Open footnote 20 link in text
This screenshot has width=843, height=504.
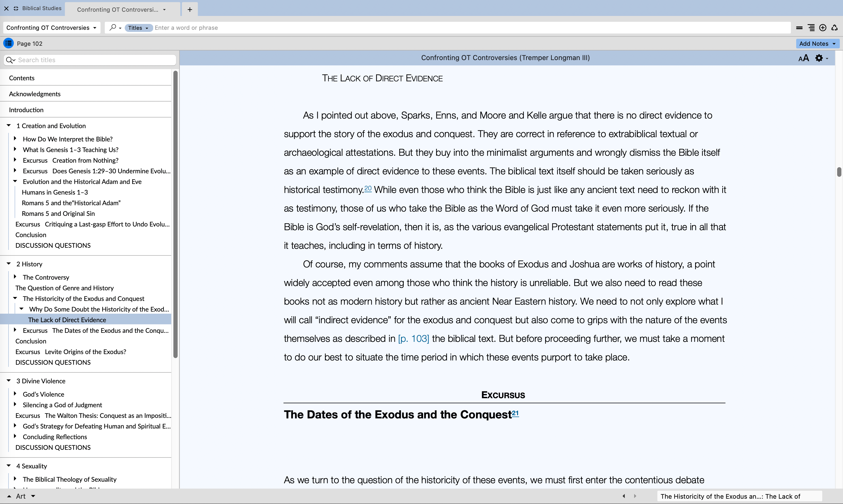(368, 188)
